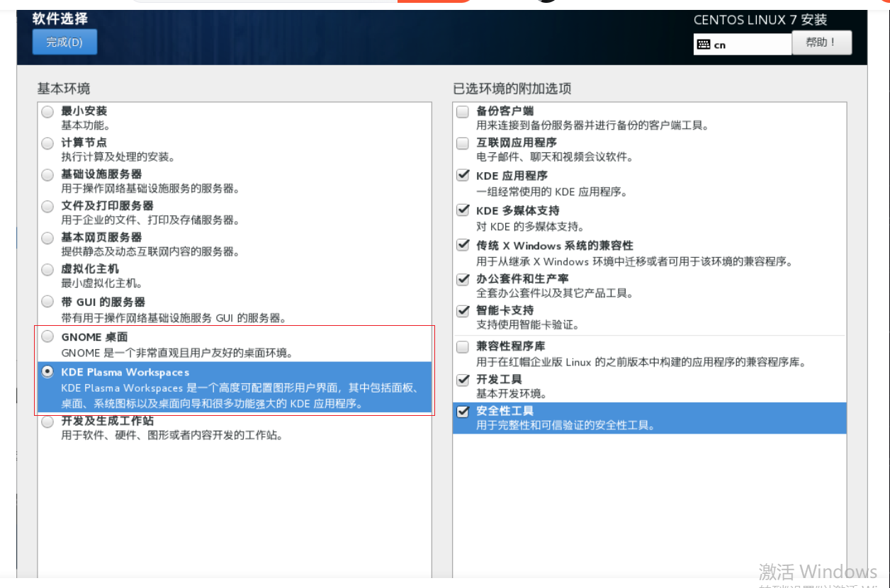The image size is (890, 588).
Task: Click 用于操作网络基础设施服务的服务器 description
Action: 151,188
